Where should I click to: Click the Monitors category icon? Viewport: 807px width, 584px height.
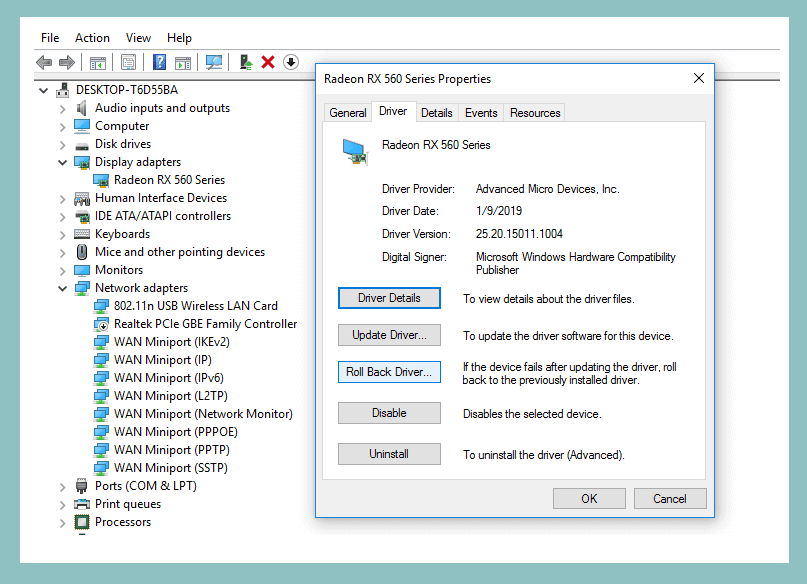pyautogui.click(x=82, y=270)
